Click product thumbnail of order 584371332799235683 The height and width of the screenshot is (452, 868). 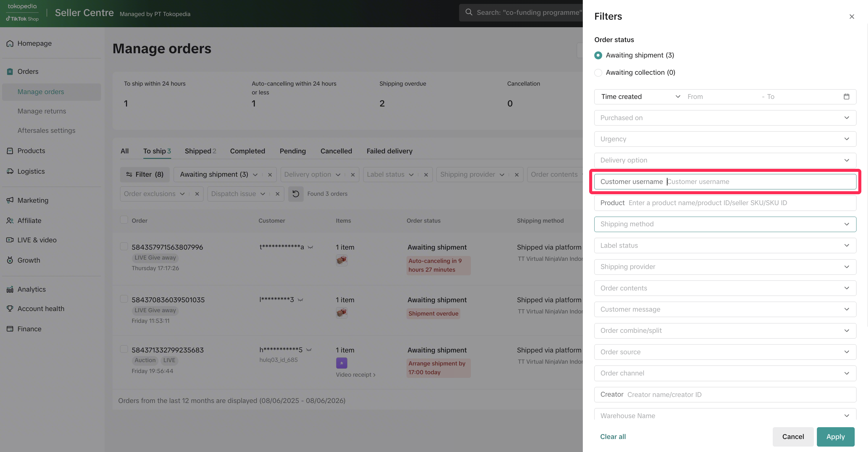point(341,363)
